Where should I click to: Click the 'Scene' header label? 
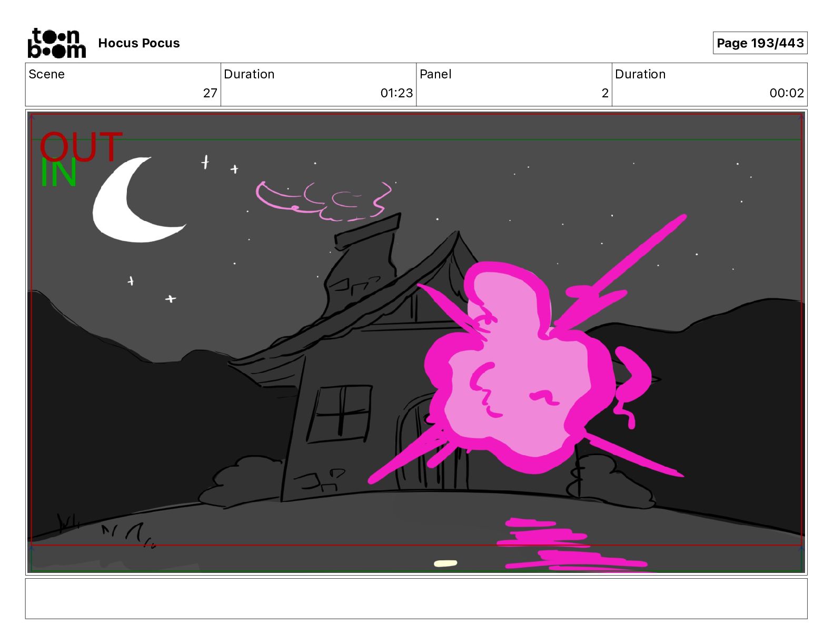47,74
